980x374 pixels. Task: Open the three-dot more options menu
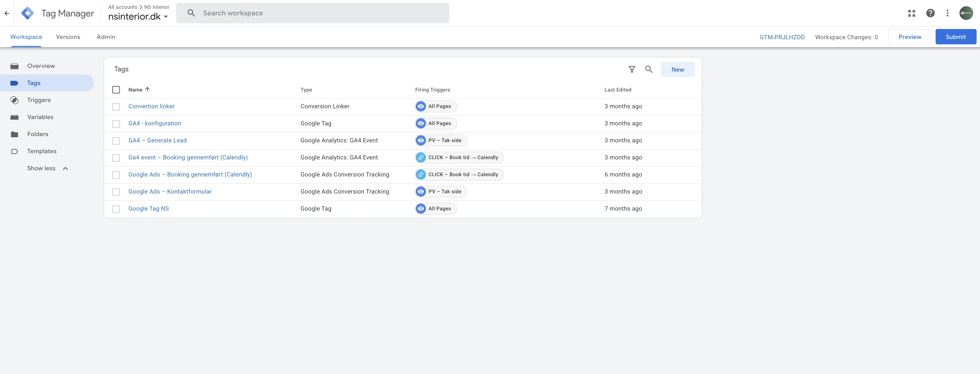947,13
